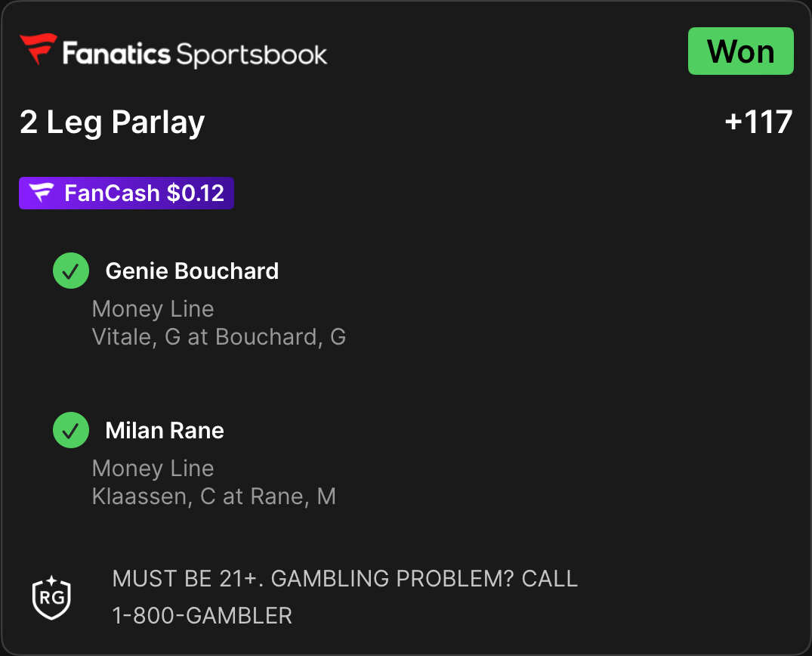Click Money Line under Genie Bouchard
Viewport: 812px width, 656px height.
[153, 309]
